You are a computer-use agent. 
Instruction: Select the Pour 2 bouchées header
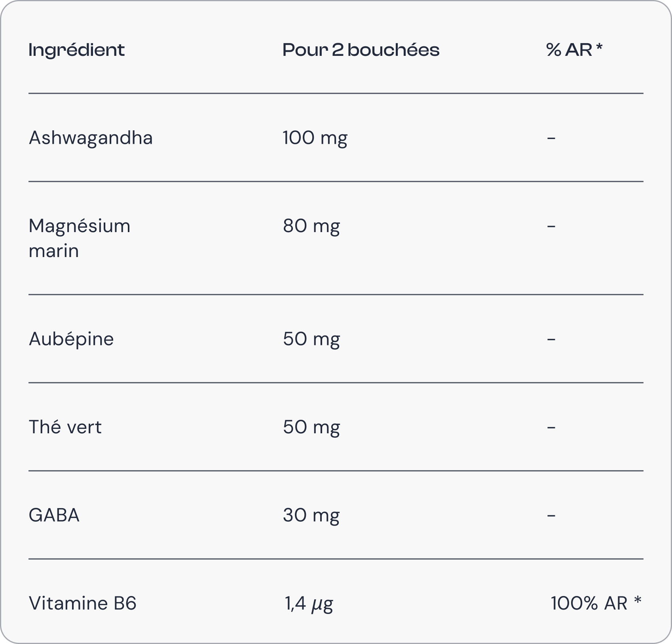(x=361, y=50)
